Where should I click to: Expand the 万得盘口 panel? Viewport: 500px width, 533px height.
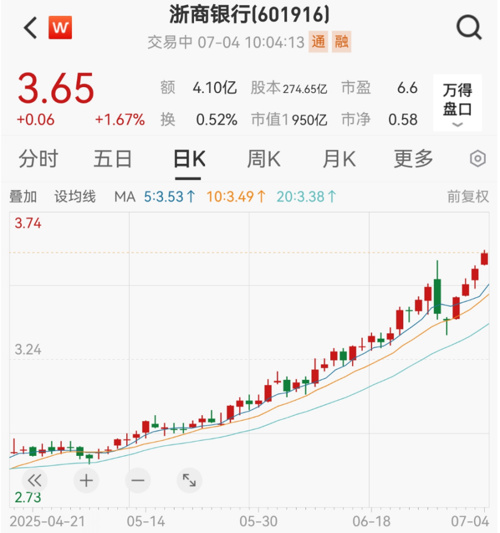(x=458, y=103)
